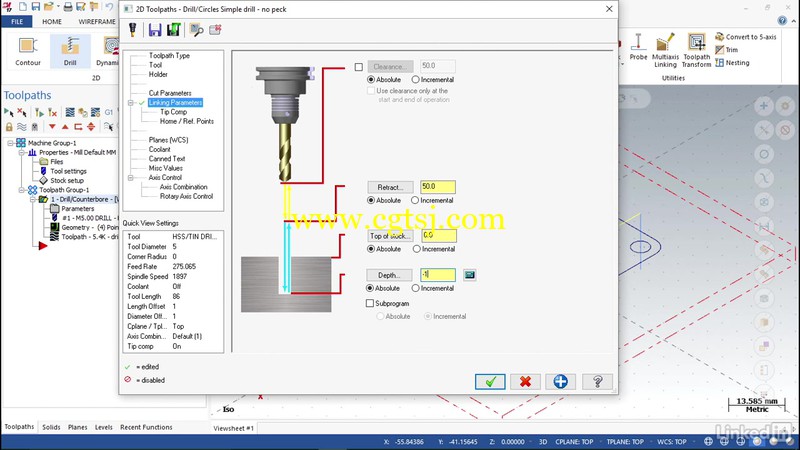Click Select all operations icon in Toolpaths panel
This screenshot has width=800, height=450.
coord(9,112)
